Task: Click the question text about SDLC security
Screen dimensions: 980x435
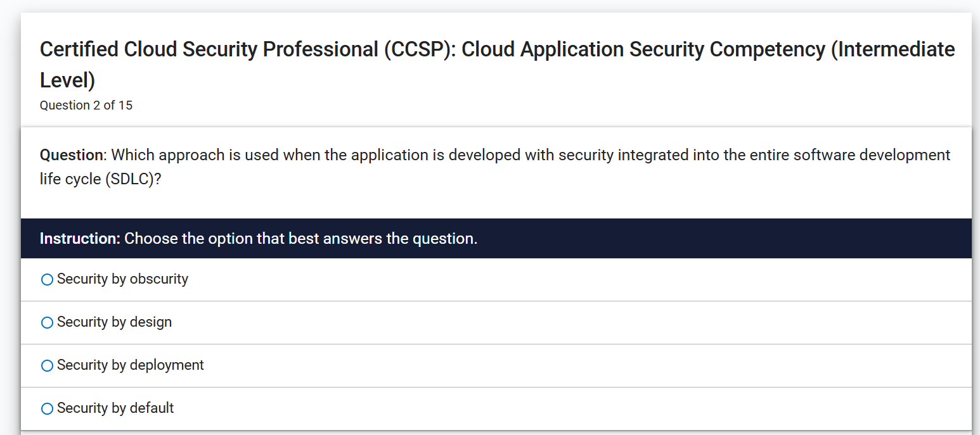Action: coord(494,166)
